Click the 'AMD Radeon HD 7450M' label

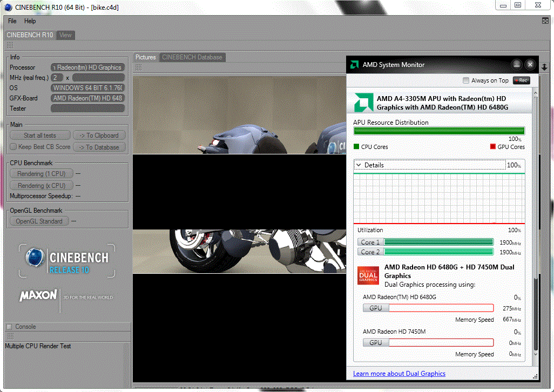click(394, 332)
